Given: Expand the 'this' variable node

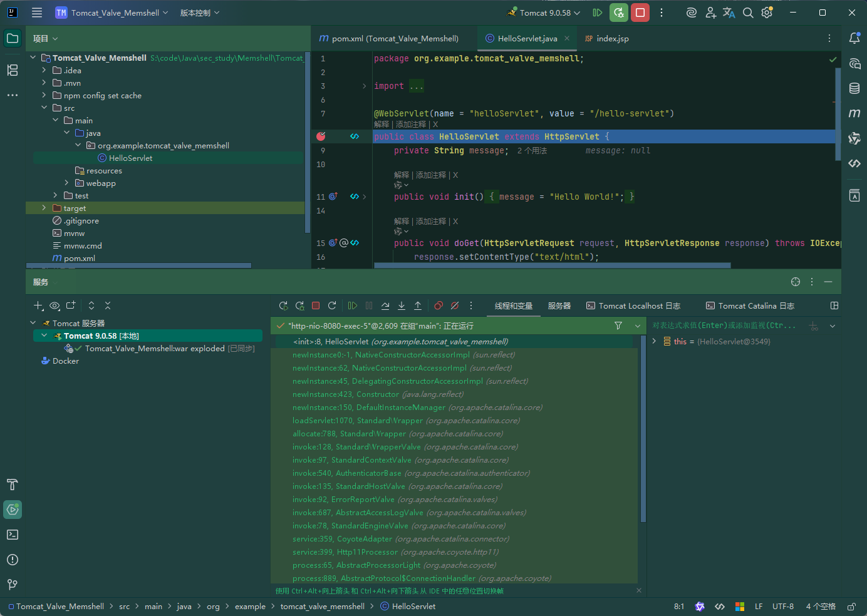Looking at the screenshot, I should click(654, 341).
